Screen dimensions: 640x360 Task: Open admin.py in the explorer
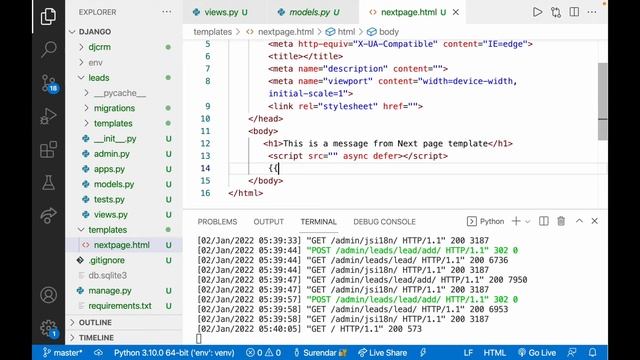[112, 154]
